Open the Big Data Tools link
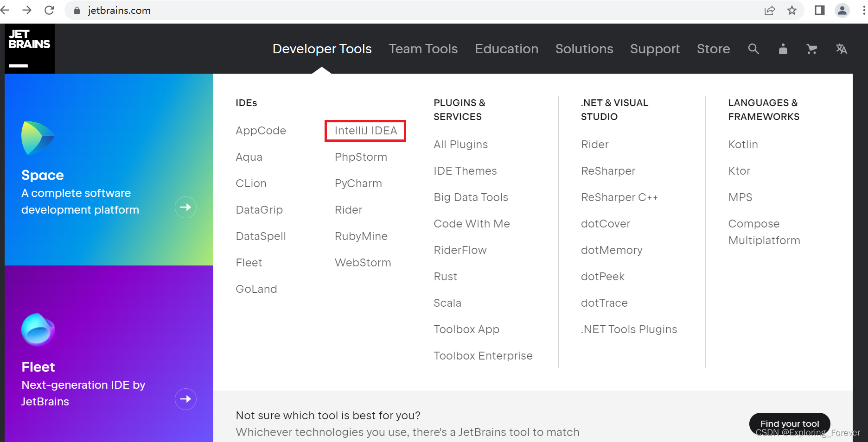Image resolution: width=868 pixels, height=442 pixels. [471, 197]
